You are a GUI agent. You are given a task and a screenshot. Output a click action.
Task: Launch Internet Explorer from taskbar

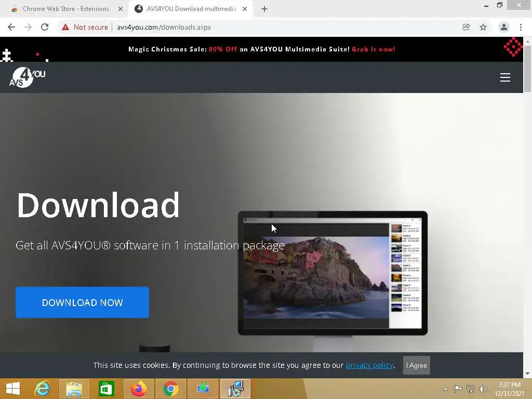coord(42,389)
